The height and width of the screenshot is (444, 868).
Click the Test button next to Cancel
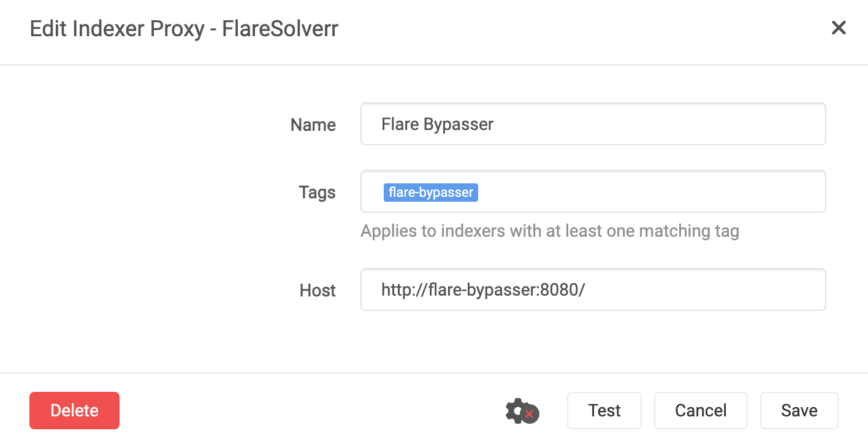(604, 410)
